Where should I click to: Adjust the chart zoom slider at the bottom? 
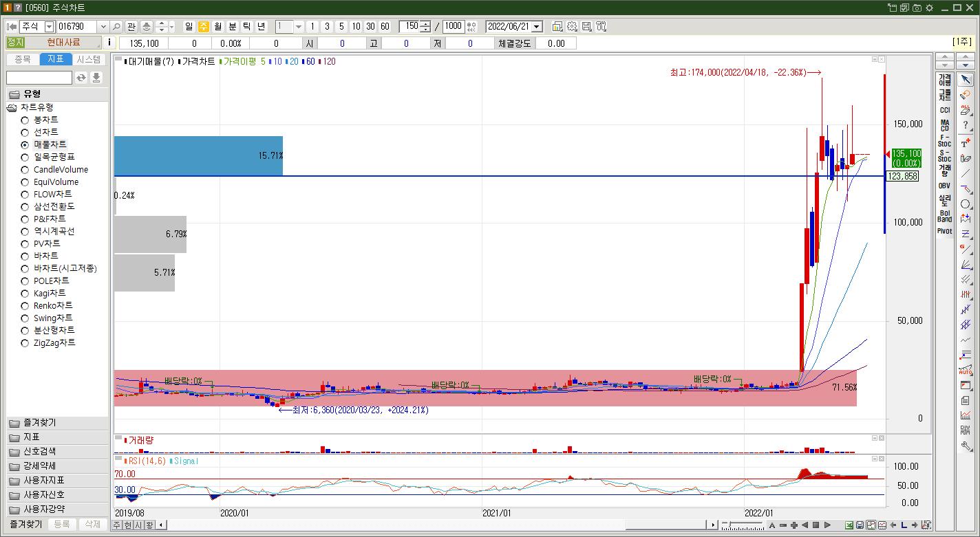point(742,525)
